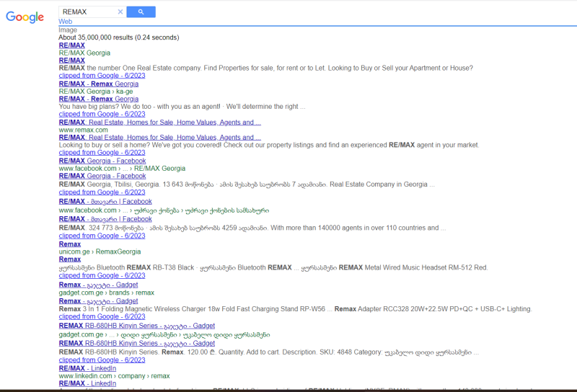Viewport: 577px width, 392px height.
Task: Clear the search box with the X icon
Action: tap(120, 12)
